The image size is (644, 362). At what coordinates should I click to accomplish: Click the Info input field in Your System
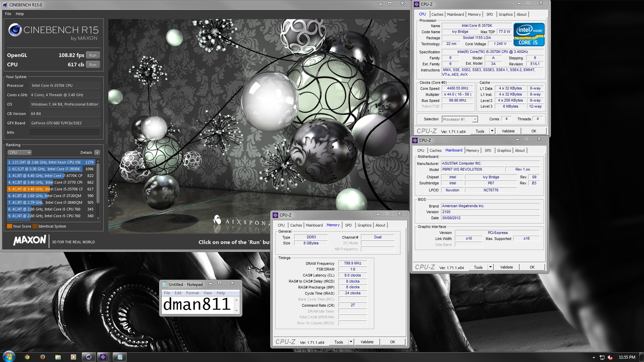pyautogui.click(x=65, y=132)
